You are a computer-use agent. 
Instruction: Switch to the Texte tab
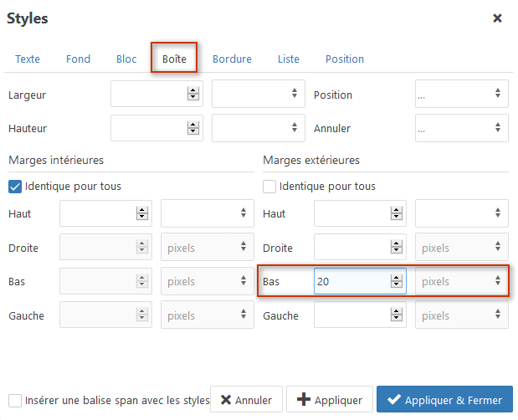(x=28, y=59)
